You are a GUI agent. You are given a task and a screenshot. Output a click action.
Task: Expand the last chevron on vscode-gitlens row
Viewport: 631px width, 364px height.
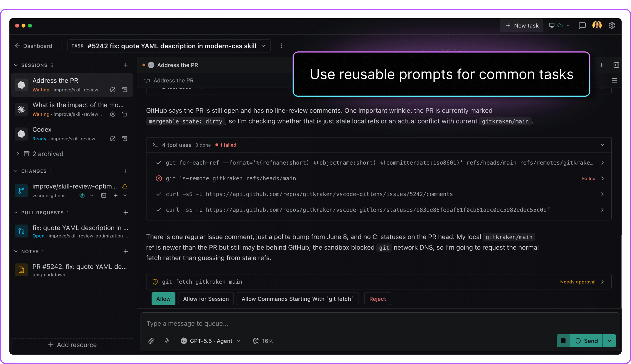point(125,196)
